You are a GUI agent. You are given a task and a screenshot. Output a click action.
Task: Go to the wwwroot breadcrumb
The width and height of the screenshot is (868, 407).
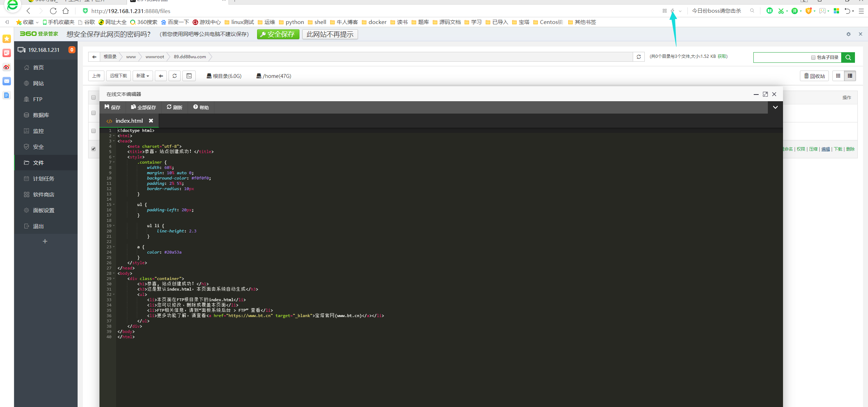point(155,57)
